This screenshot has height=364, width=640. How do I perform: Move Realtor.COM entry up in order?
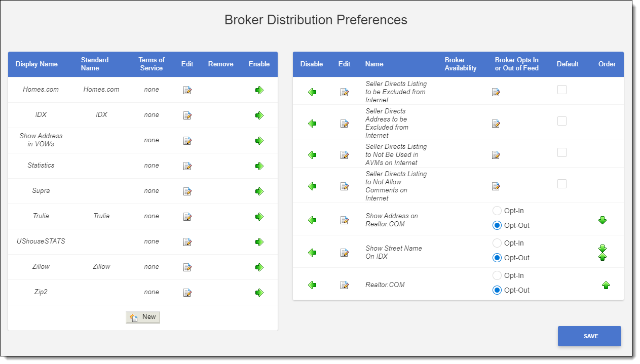[x=606, y=285]
